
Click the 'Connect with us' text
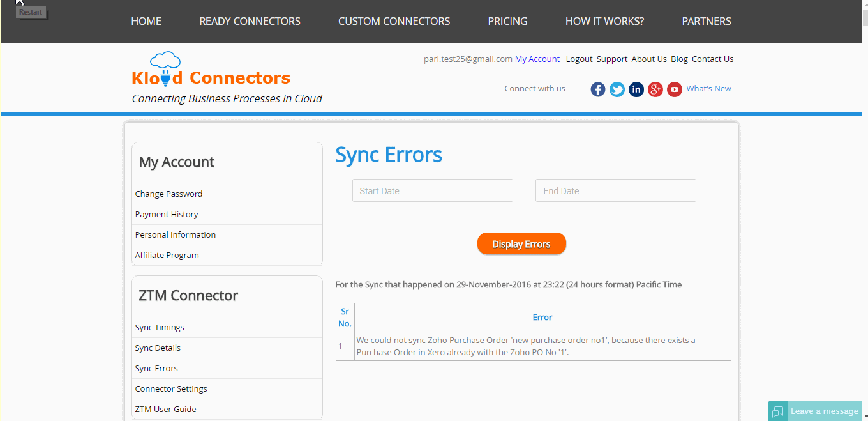click(x=535, y=89)
